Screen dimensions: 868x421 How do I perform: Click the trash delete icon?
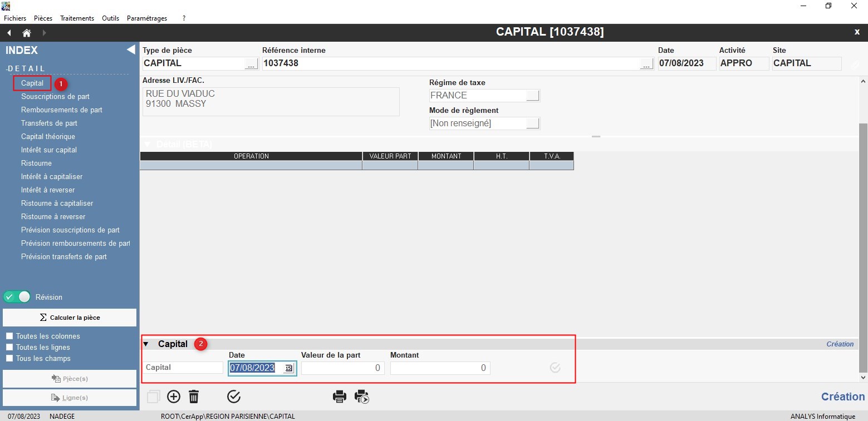194,397
